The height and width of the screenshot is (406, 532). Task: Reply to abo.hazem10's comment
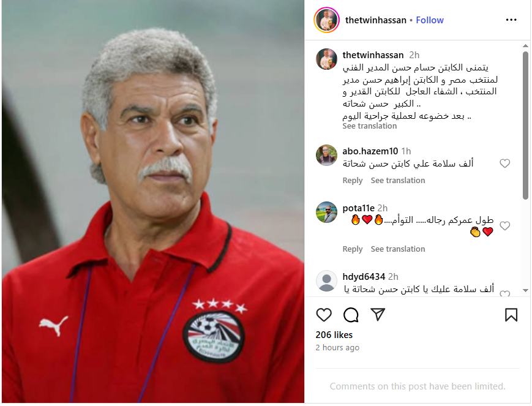pos(353,180)
